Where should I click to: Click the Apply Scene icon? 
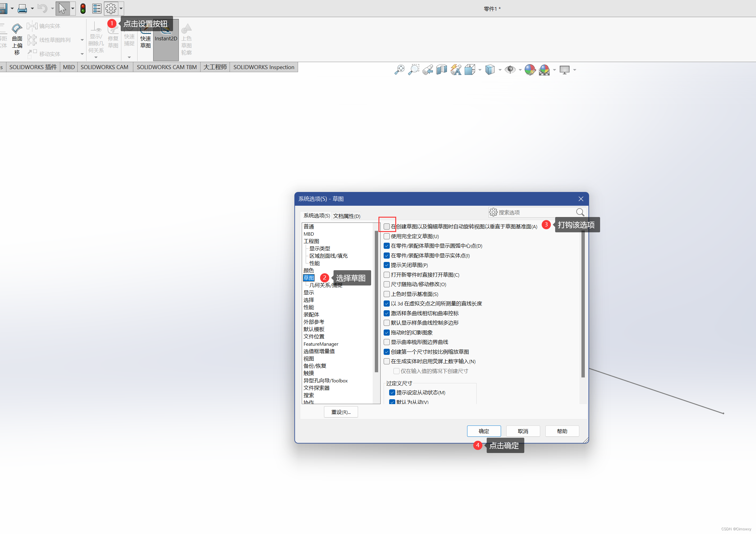click(544, 70)
